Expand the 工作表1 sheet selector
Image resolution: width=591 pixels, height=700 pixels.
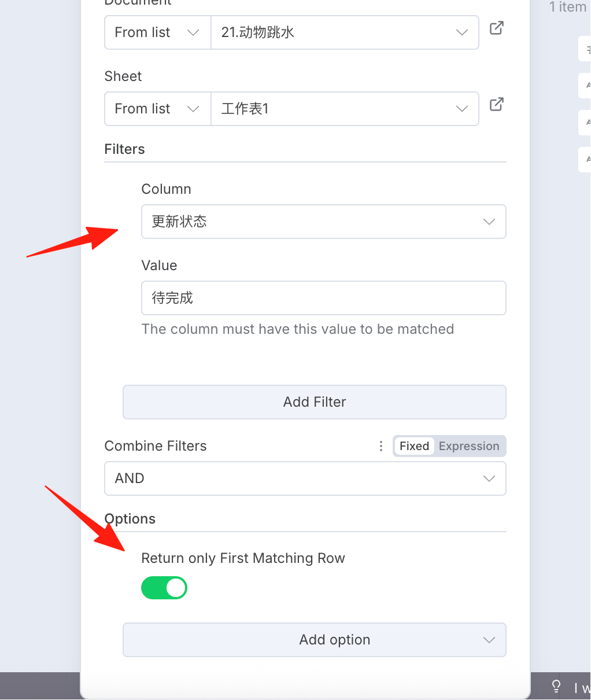tap(345, 109)
